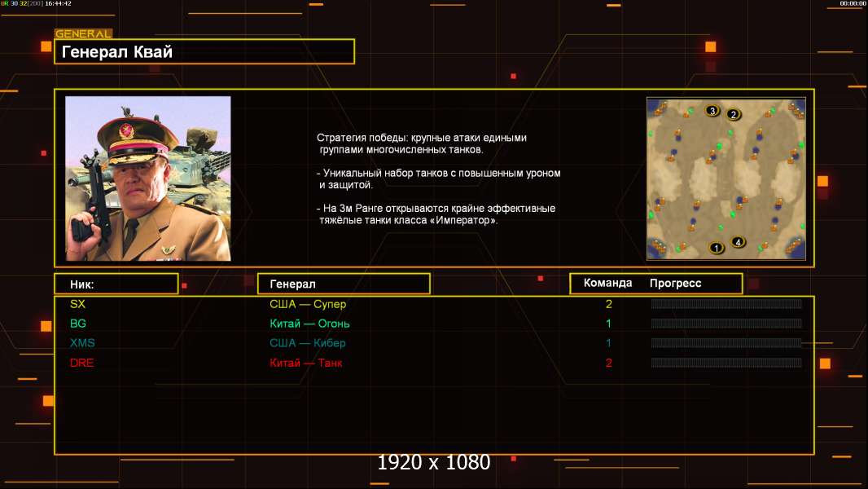The image size is (868, 489).
Task: Click the 00:00:00 timer top right
Action: [x=853, y=3]
